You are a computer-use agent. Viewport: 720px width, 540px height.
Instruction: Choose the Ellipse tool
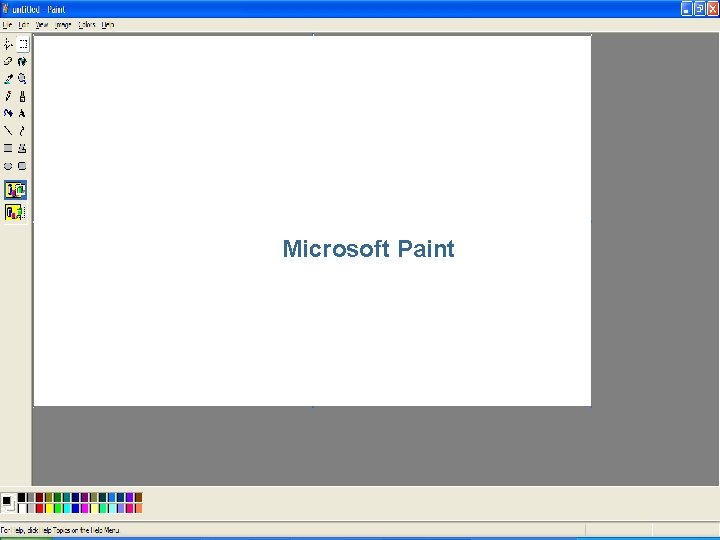pyautogui.click(x=8, y=166)
